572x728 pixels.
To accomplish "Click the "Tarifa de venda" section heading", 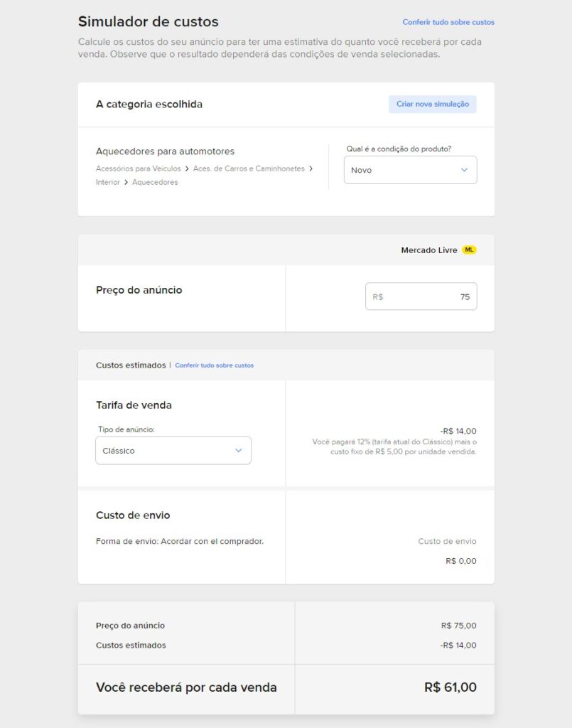I will click(135, 405).
